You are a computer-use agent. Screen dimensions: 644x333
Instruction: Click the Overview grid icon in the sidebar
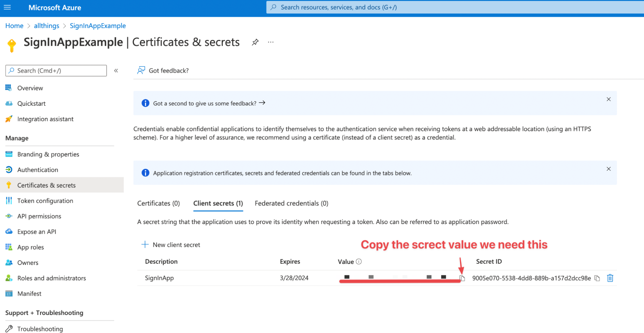pos(9,88)
